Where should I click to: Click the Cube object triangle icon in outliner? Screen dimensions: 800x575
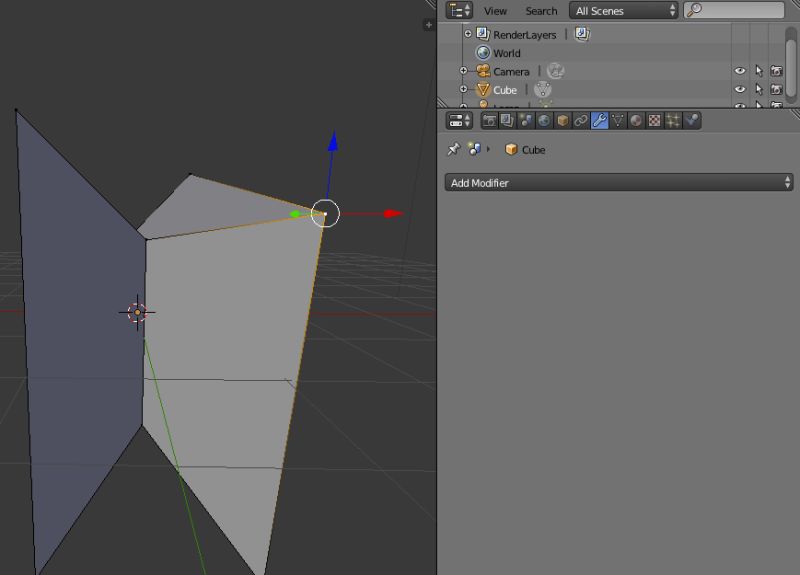tap(483, 90)
